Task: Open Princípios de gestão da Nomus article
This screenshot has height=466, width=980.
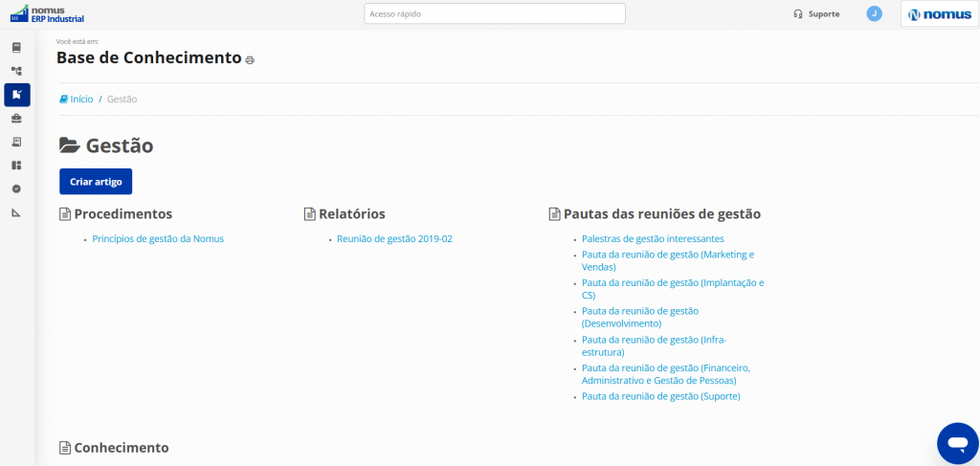Action: [x=158, y=238]
